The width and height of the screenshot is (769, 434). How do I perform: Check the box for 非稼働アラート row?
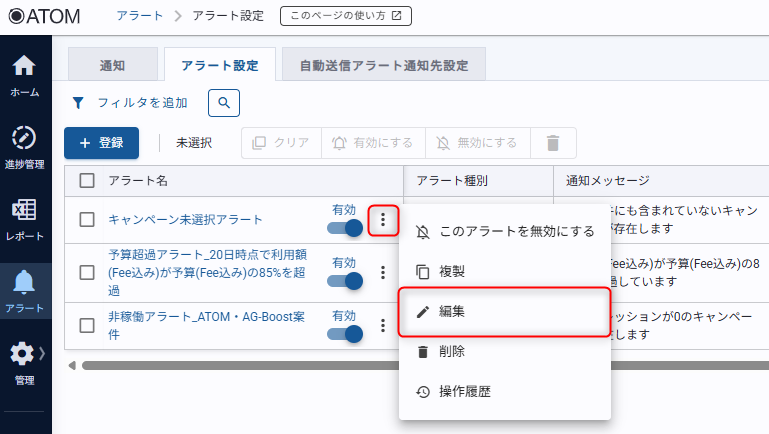pos(87,326)
